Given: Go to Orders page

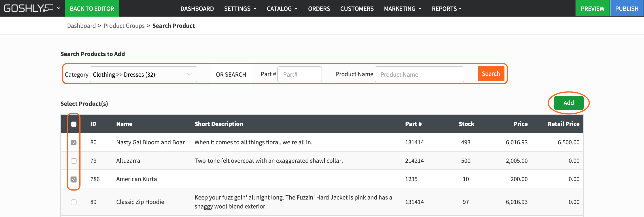Looking at the screenshot, I should 319,9.
